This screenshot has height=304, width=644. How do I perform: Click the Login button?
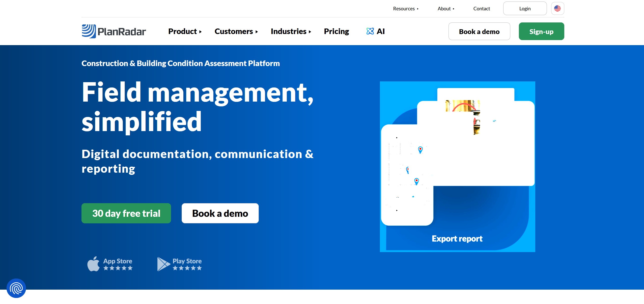click(525, 9)
